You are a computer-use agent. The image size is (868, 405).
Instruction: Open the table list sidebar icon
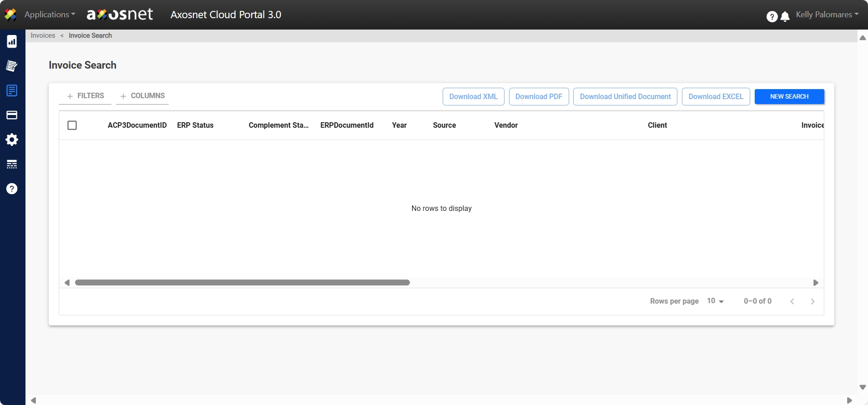coord(12,164)
